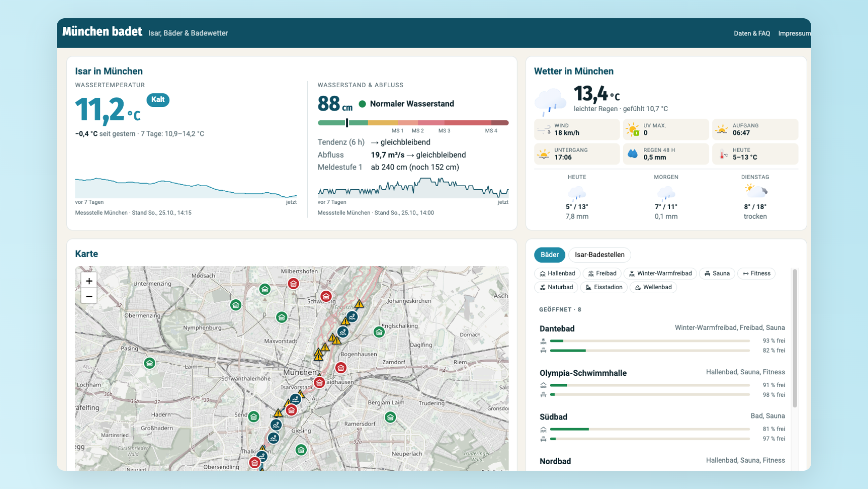Select the Bäder tab
The height and width of the screenshot is (489, 868).
550,255
